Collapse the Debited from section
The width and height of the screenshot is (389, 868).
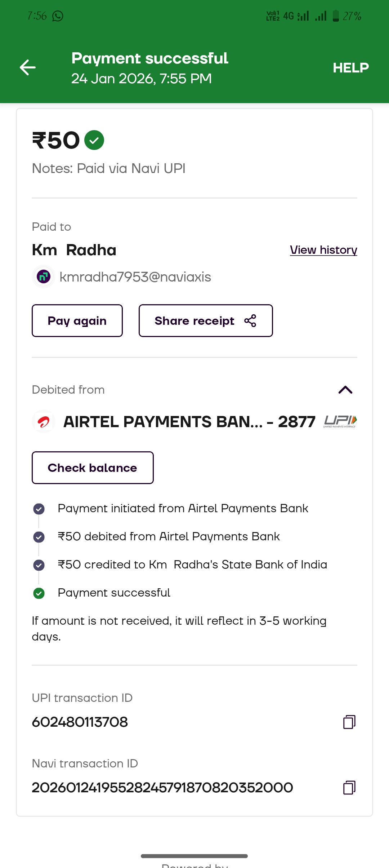[345, 390]
